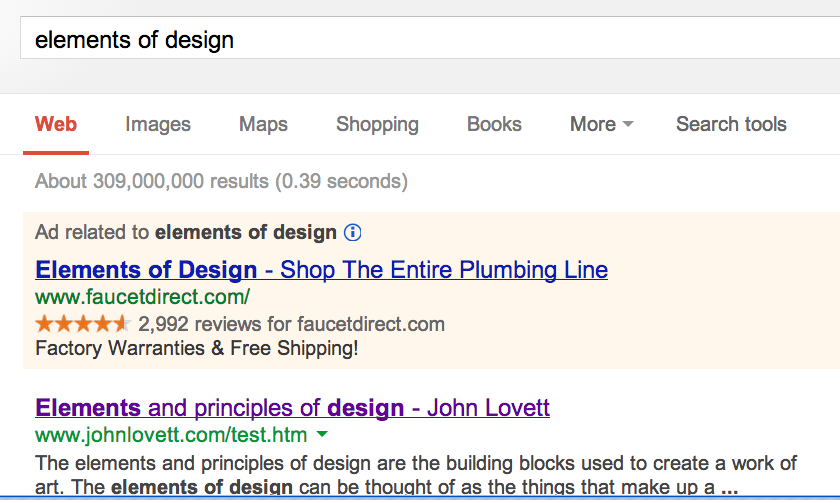
Task: Select the Web tab
Action: click(x=56, y=124)
